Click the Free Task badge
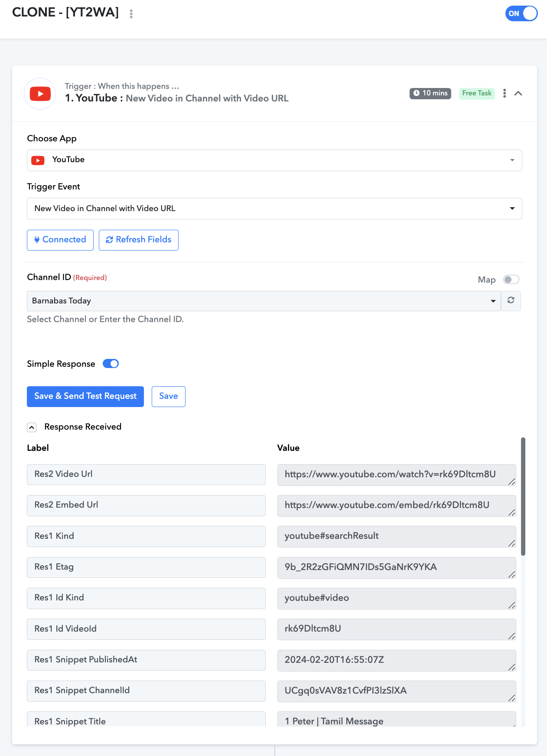Screen dimensions: 547x756 (x=477, y=93)
